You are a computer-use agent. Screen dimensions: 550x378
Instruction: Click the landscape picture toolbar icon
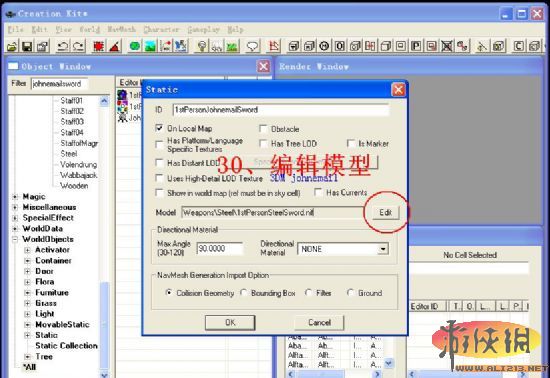coord(150,46)
